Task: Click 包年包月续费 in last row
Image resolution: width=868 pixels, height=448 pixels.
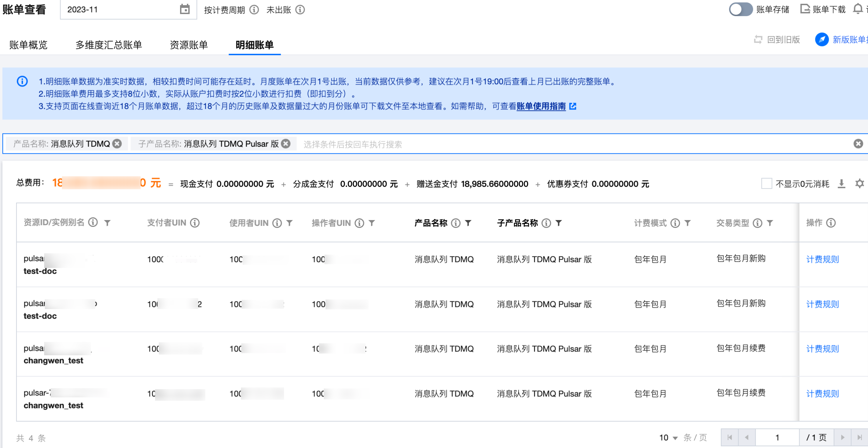Action: (x=741, y=393)
